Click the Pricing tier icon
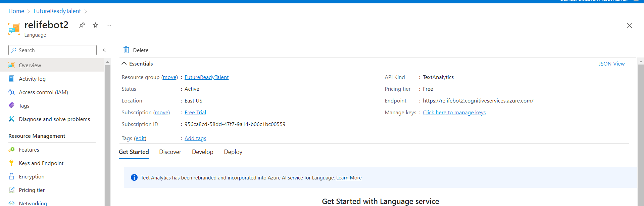The width and height of the screenshot is (644, 206). pos(11,190)
